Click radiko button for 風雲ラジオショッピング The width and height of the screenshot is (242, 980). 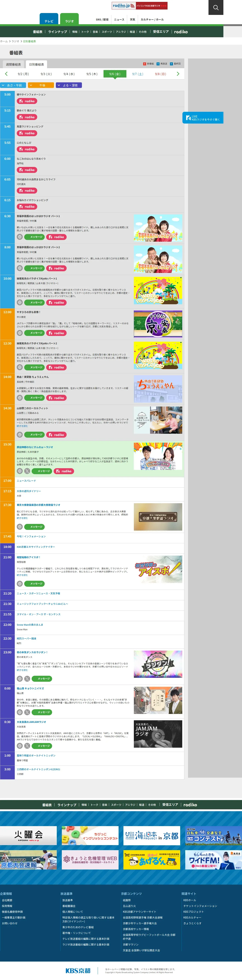[x=27, y=133]
